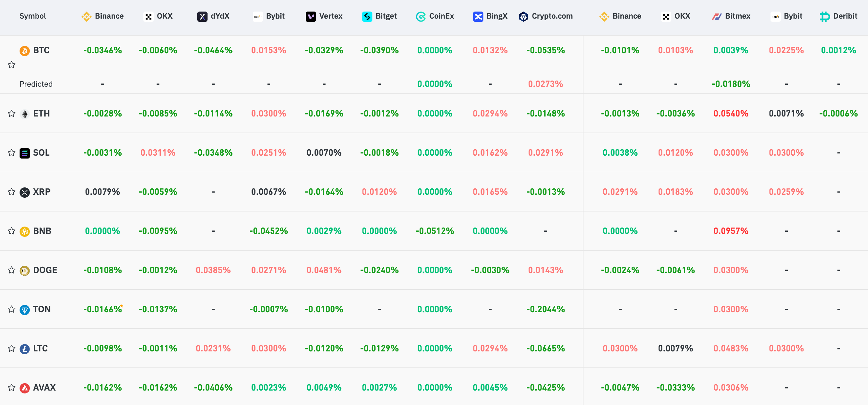Click the dYdX exchange logo
868x405 pixels.
202,16
